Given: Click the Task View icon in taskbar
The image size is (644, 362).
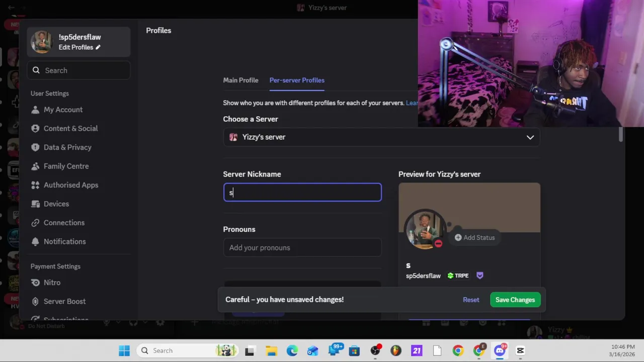Looking at the screenshot, I should 250,350.
